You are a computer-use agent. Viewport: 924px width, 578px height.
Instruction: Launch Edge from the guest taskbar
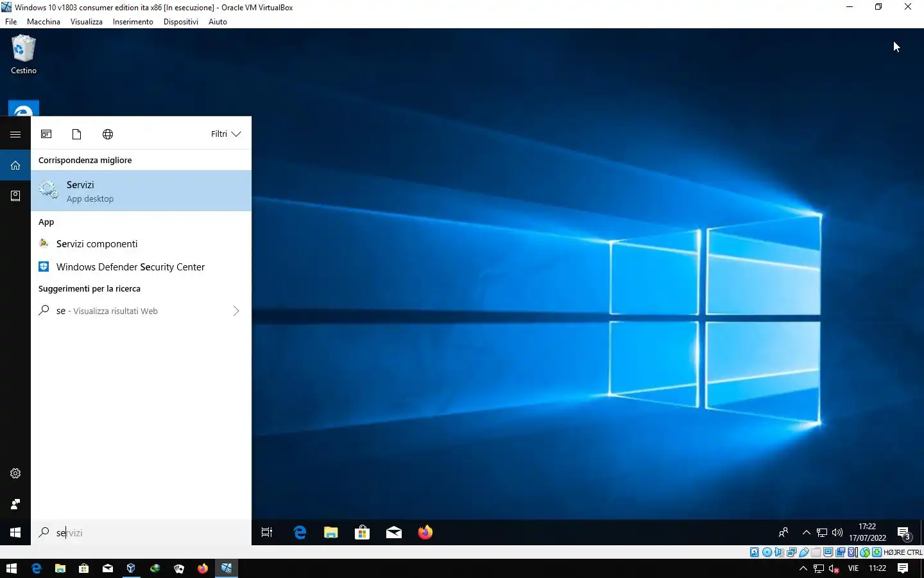(x=300, y=532)
